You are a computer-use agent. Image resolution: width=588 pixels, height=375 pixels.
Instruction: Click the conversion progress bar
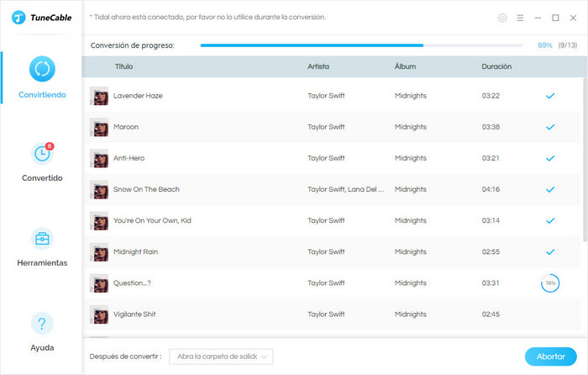point(361,45)
